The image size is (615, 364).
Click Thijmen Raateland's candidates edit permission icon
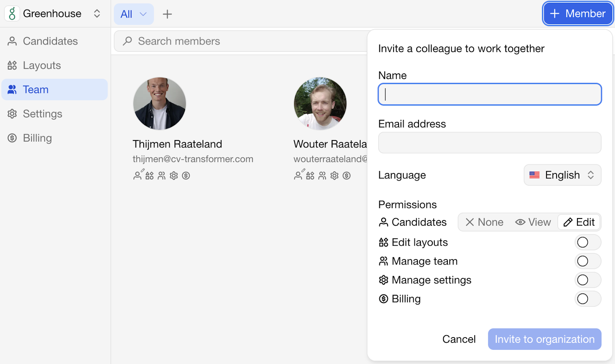[x=138, y=175]
